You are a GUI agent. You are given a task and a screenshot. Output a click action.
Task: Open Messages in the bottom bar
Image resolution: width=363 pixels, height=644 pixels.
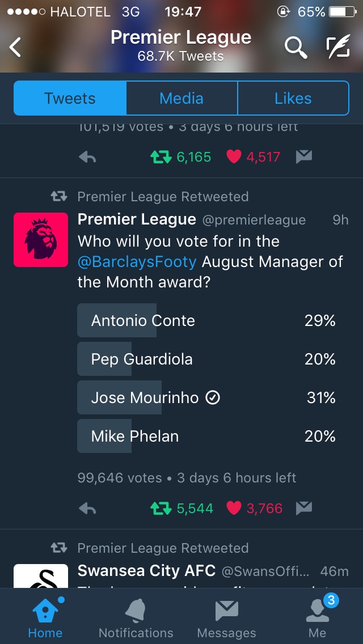tap(226, 618)
